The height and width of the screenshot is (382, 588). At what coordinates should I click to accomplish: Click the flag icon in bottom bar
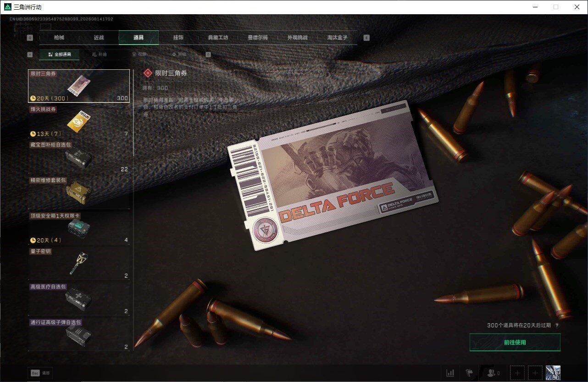coord(470,373)
